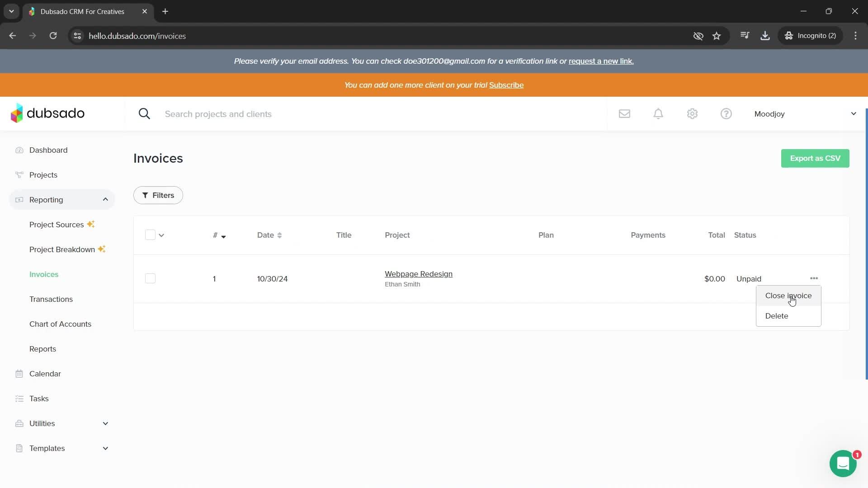Click Export as CSV button

815,158
